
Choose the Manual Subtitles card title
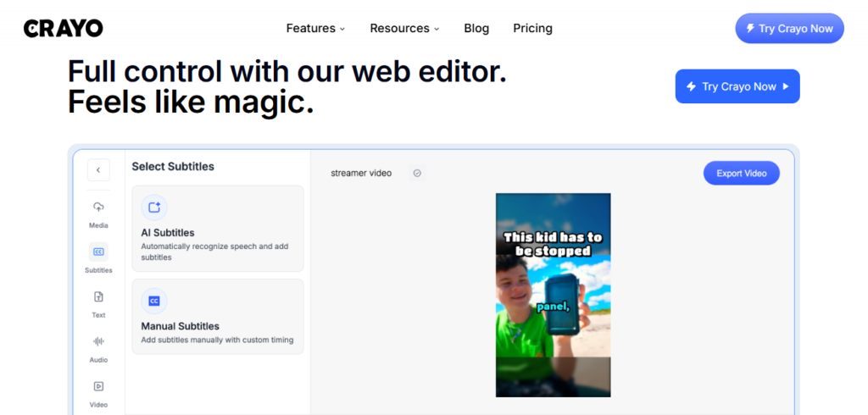(x=180, y=326)
